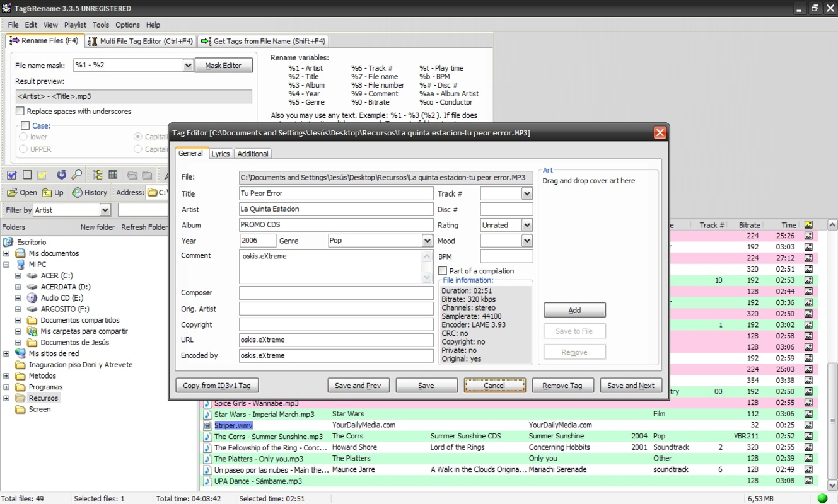838x504 pixels.
Task: Click the Mask Editor button
Action: [x=223, y=66]
